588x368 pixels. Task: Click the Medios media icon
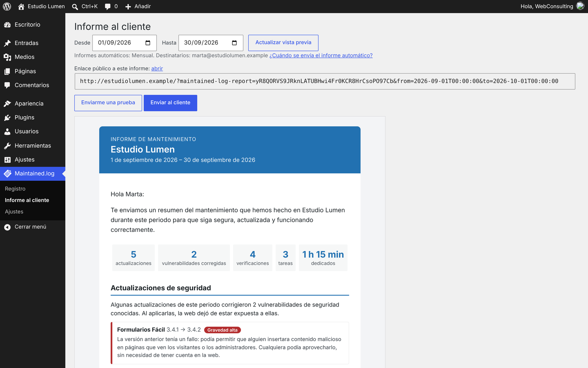pyautogui.click(x=7, y=57)
